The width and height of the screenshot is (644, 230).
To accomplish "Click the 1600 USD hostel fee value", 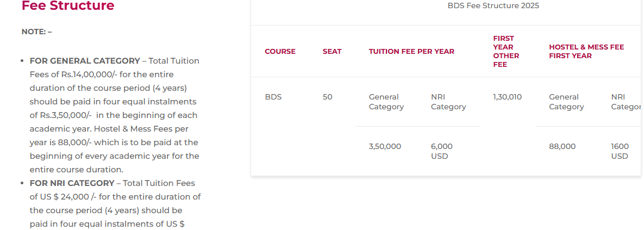I will [x=620, y=151].
